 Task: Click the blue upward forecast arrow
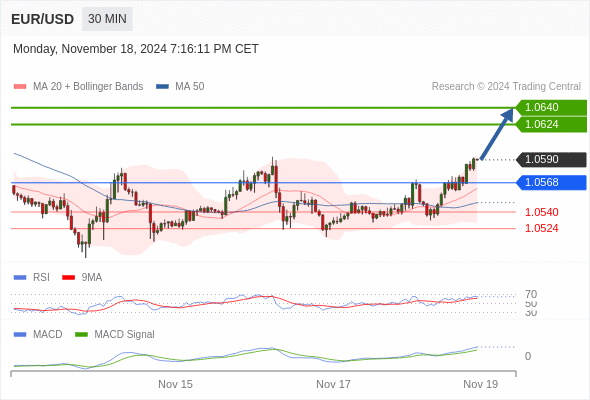[x=497, y=134]
